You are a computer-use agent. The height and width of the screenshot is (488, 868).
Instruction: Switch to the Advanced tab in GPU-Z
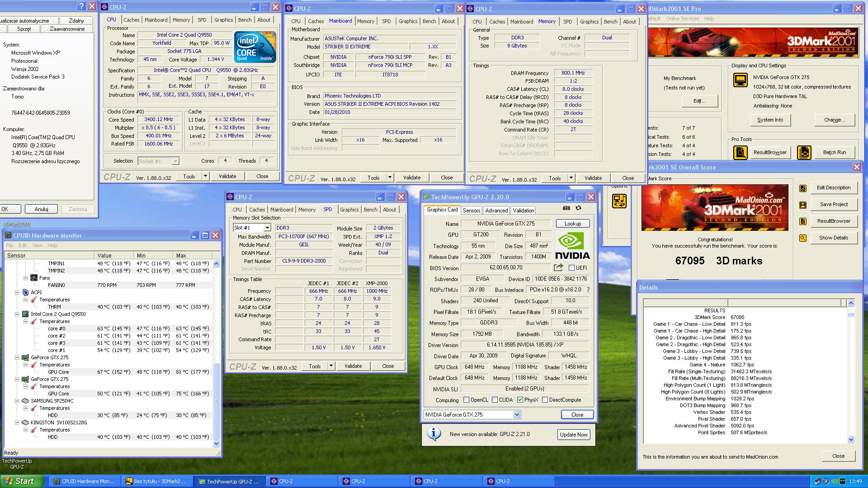click(496, 211)
